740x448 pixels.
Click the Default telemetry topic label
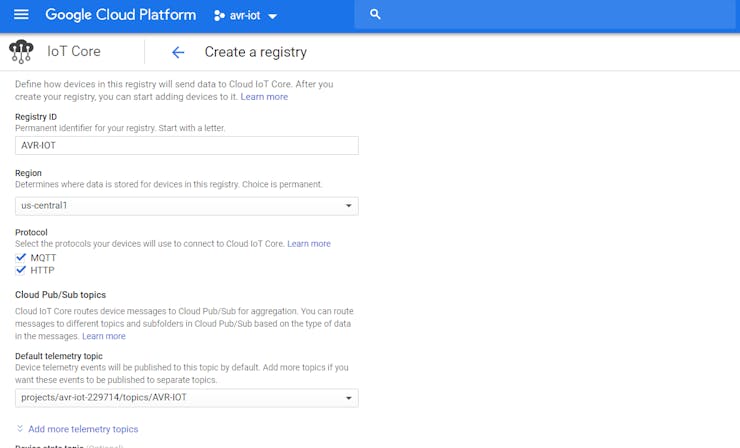point(59,356)
